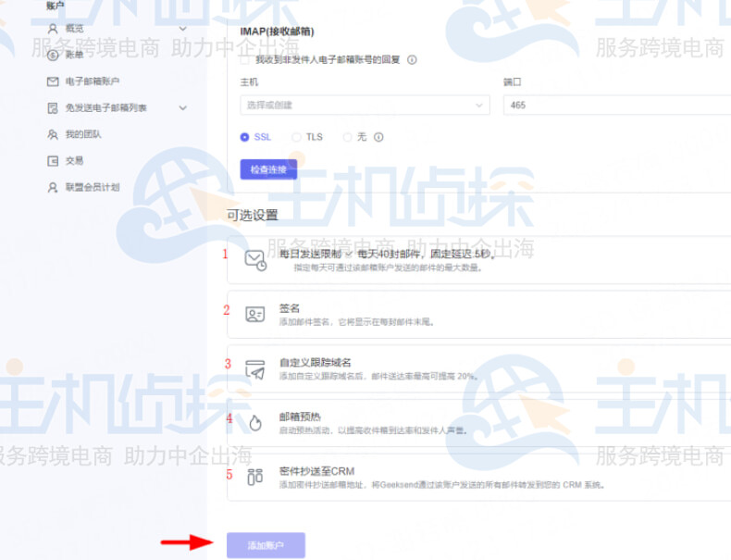Open 联盟会员计划 in the sidebar
This screenshot has width=731, height=560.
pos(93,188)
